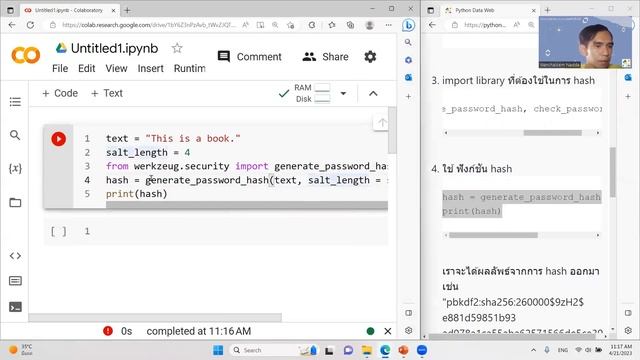The height and width of the screenshot is (360, 640).
Task: Click into the empty second code cell
Action: (x=237, y=231)
